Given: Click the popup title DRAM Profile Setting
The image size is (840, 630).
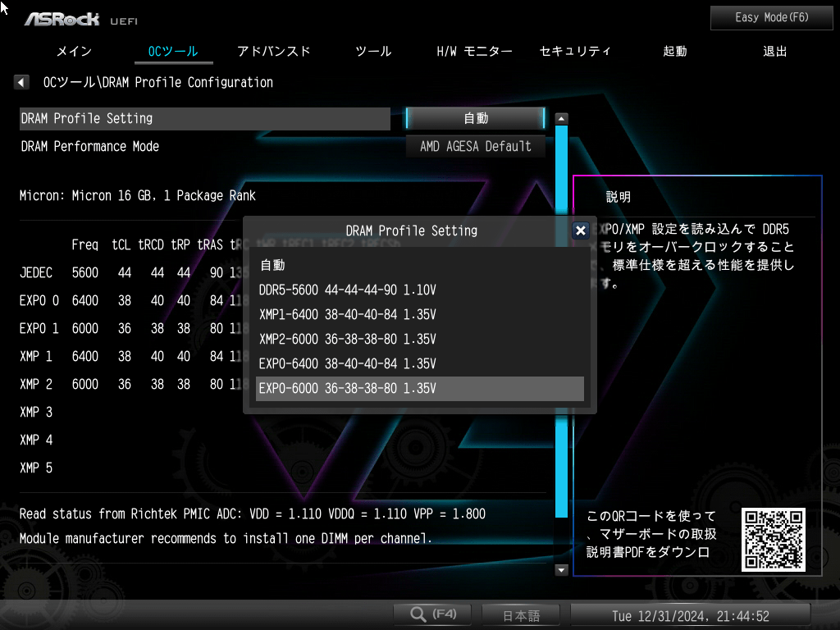Looking at the screenshot, I should pos(412,231).
